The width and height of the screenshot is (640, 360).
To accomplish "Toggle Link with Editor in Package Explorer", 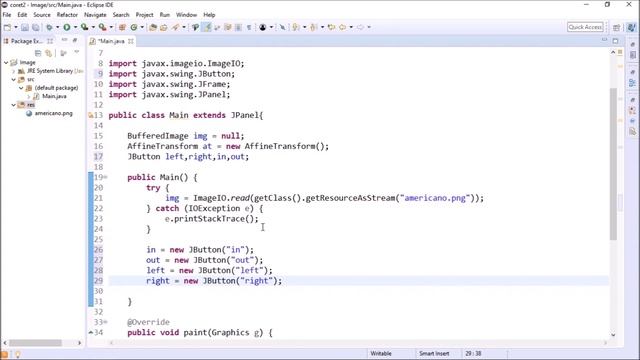I will (x=49, y=53).
